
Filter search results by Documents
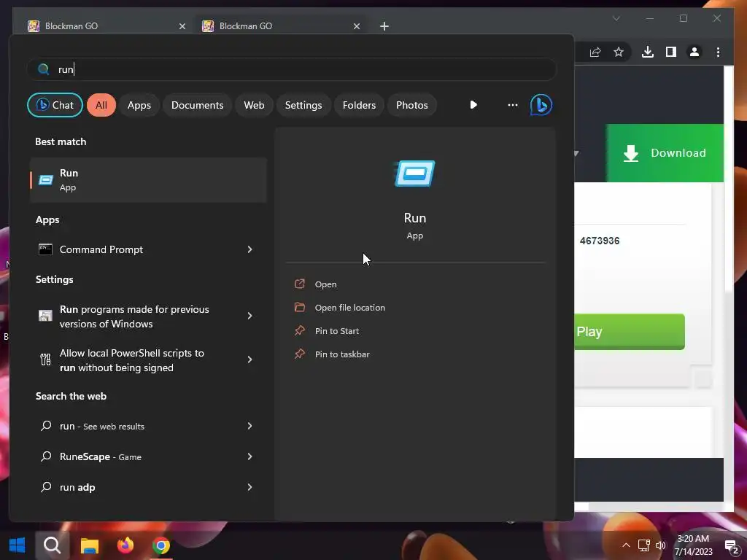tap(197, 105)
